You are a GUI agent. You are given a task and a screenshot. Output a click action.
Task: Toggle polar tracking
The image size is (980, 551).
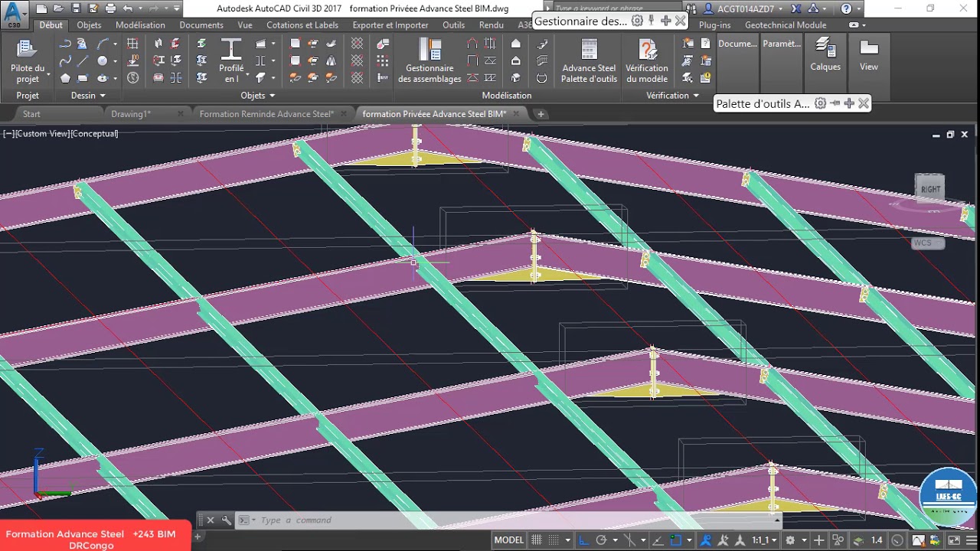[602, 540]
